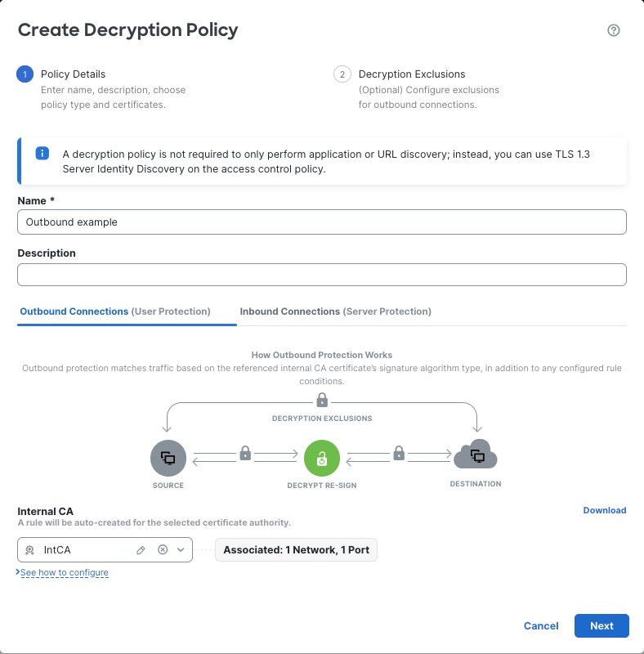The height and width of the screenshot is (654, 644).
Task: Click the edit pencil icon in IntCA field
Action: pyautogui.click(x=141, y=549)
